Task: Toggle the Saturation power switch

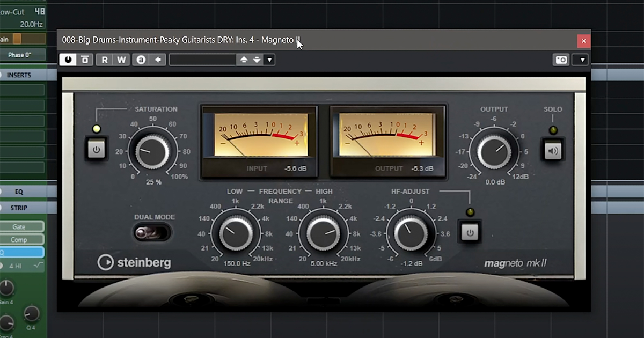Action: [97, 149]
